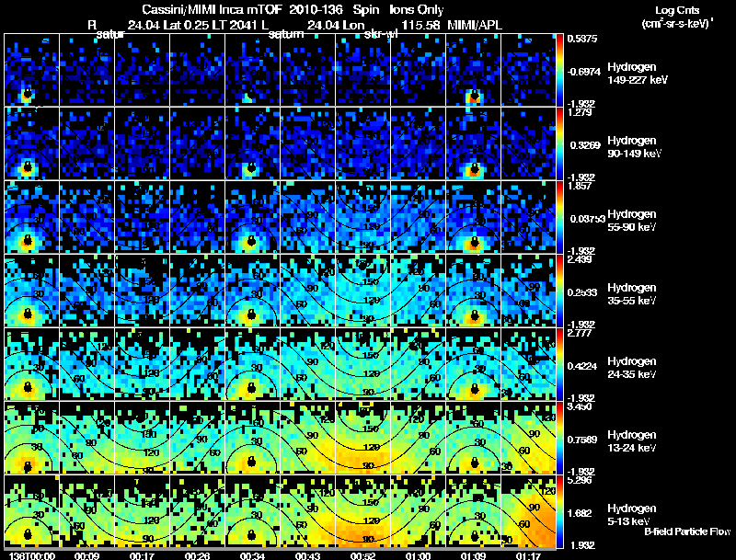The image size is (736, 560).
Task: Click the color bar for Hydrogen 5-13 keV
Action: [560, 511]
